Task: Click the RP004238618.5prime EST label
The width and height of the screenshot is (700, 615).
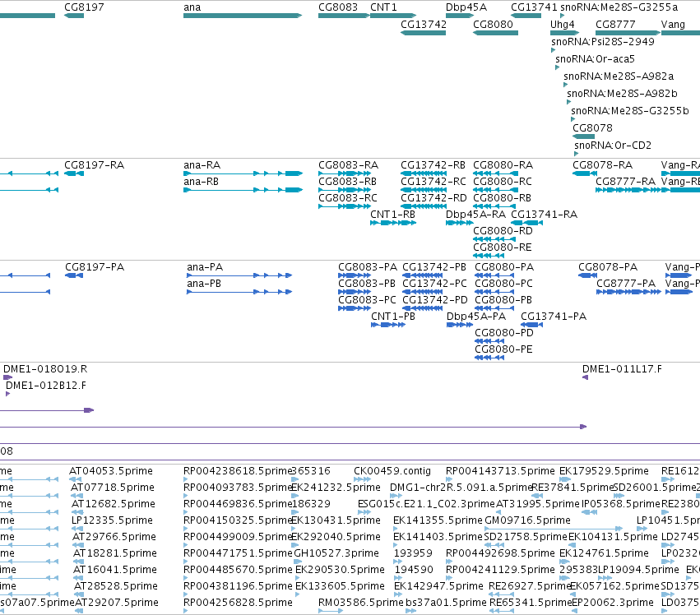Action: (238, 471)
